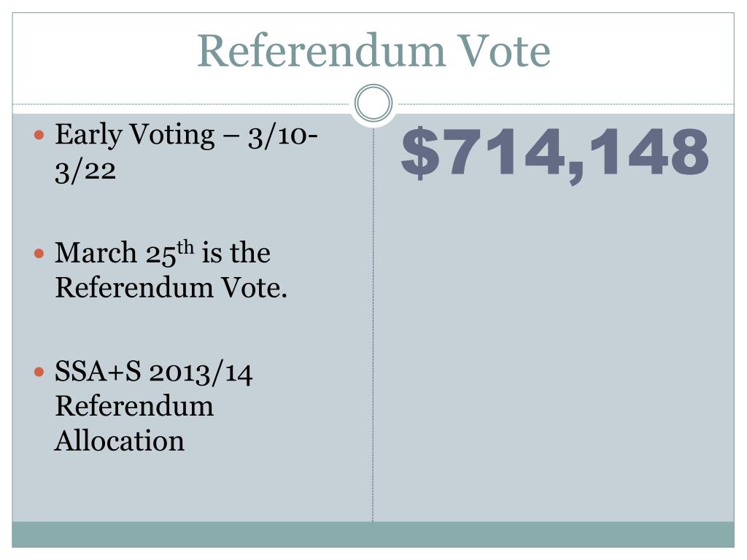Select the orange bullet beside Early Voting
Viewport: 747px width, 560px height.
click(x=39, y=135)
